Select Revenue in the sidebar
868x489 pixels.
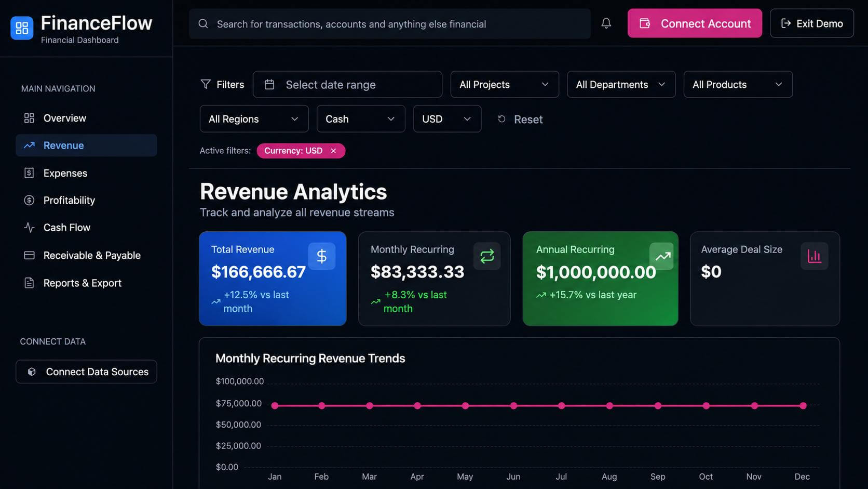tap(86, 146)
